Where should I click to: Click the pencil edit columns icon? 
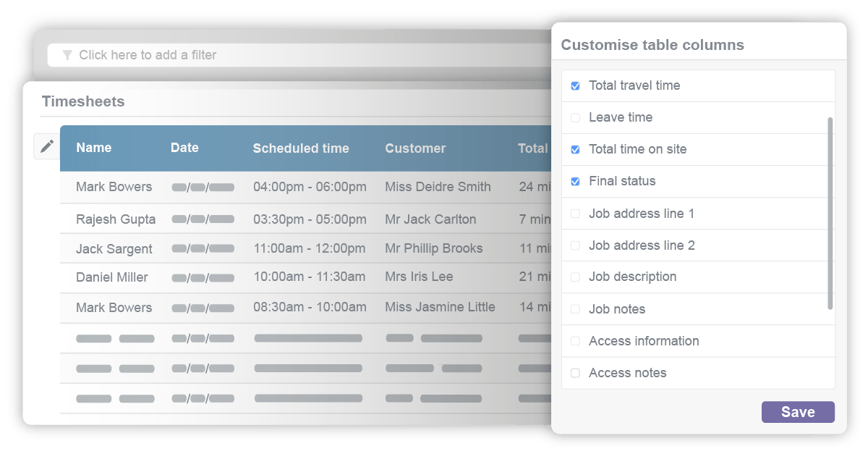click(x=46, y=145)
